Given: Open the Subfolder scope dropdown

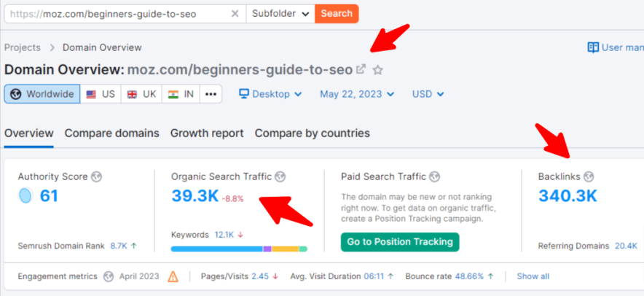Looking at the screenshot, I should click(x=280, y=14).
